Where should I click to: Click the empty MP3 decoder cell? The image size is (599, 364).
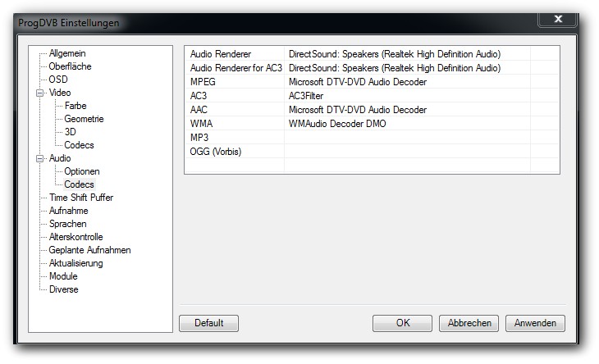click(406, 137)
